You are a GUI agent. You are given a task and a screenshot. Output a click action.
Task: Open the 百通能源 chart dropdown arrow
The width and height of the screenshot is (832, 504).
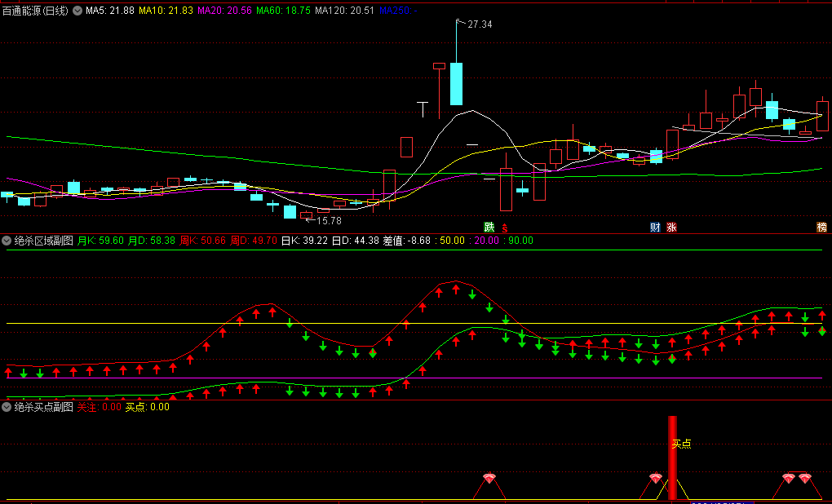point(77,11)
